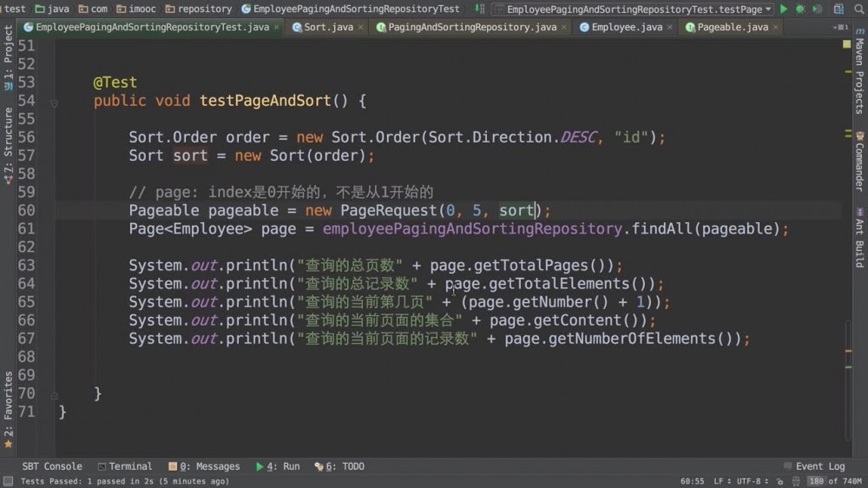Click memory indicator 180 of 740M
This screenshot has width=868, height=488.
[835, 481]
